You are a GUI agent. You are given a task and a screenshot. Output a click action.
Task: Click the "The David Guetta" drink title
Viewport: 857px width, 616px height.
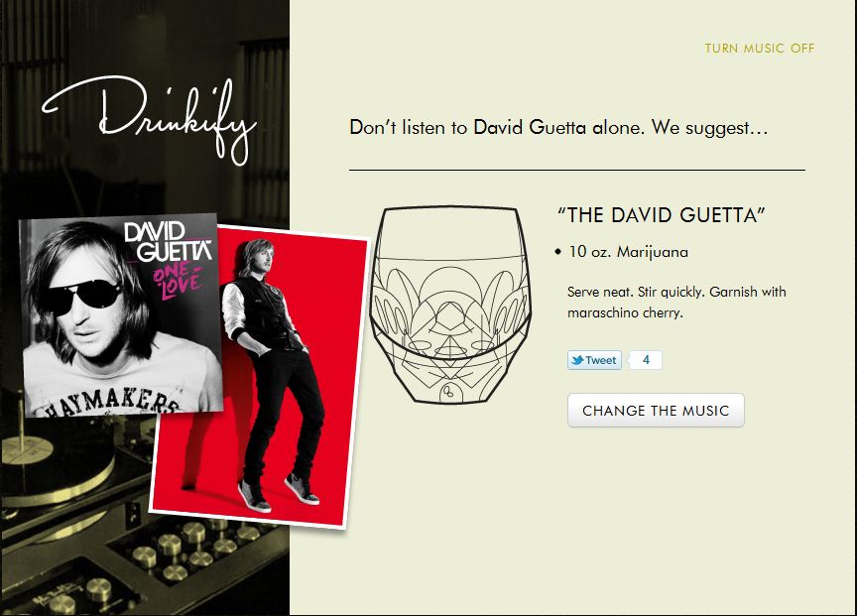(x=661, y=215)
